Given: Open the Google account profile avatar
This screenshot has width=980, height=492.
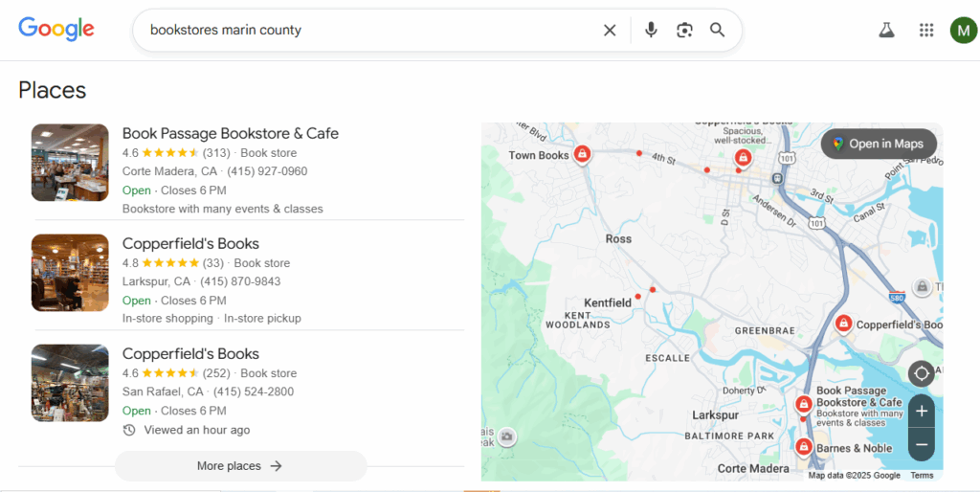Looking at the screenshot, I should 963,30.
